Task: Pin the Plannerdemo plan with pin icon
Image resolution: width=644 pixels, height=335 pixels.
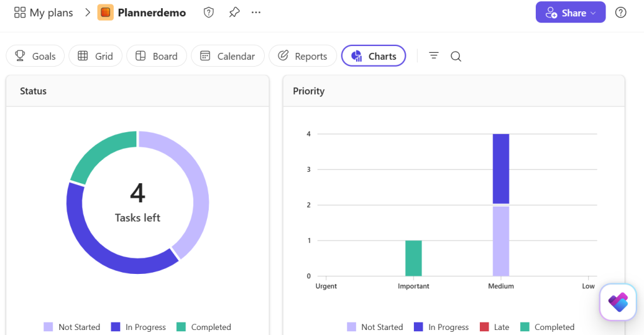Action: [x=234, y=13]
